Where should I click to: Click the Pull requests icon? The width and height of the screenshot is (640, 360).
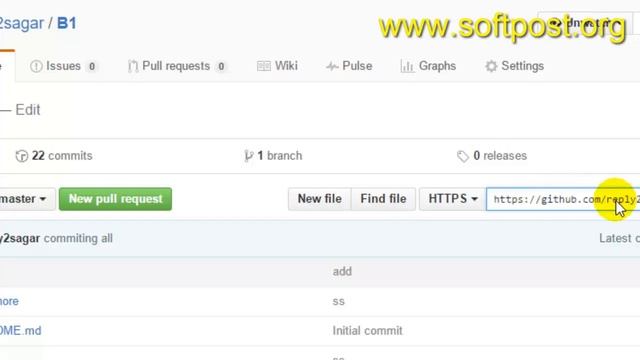(x=133, y=66)
